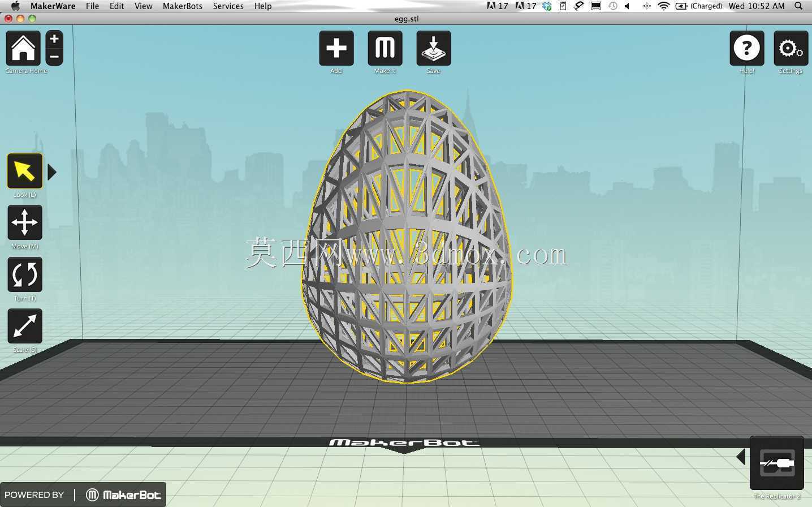Click the Save icon
Image resolution: width=812 pixels, height=507 pixels.
point(434,48)
